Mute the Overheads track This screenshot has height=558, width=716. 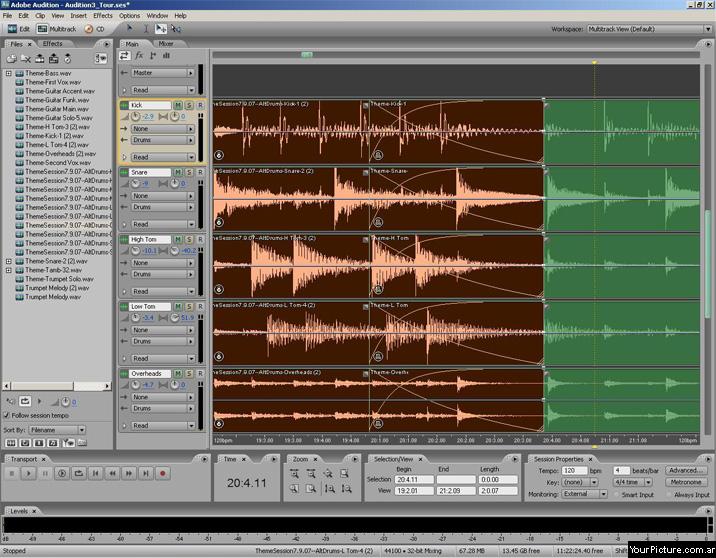[178, 374]
